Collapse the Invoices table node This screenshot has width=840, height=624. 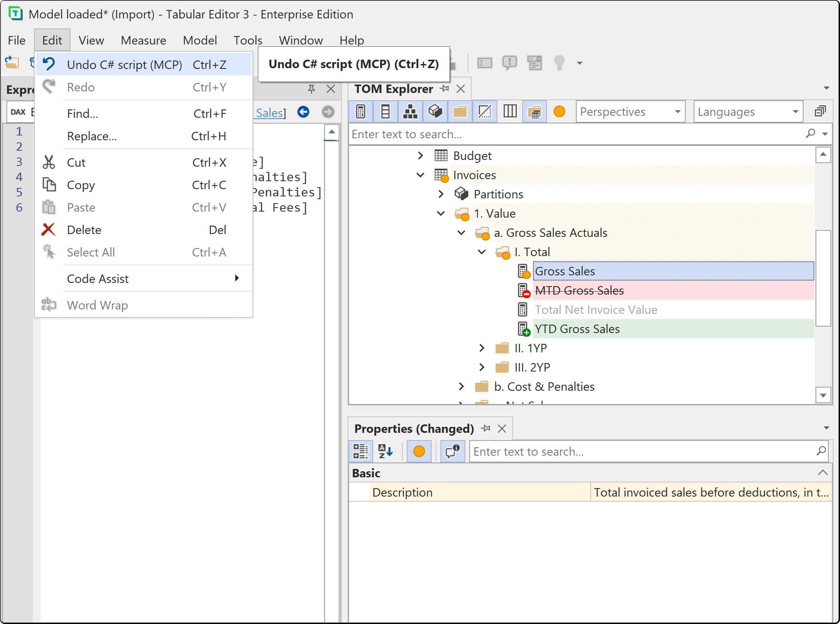pos(420,175)
